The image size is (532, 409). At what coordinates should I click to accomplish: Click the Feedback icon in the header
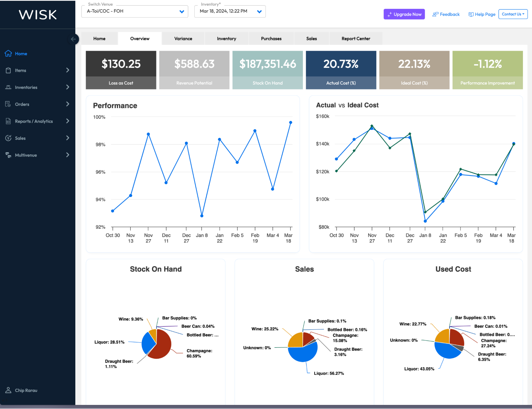[x=435, y=14]
